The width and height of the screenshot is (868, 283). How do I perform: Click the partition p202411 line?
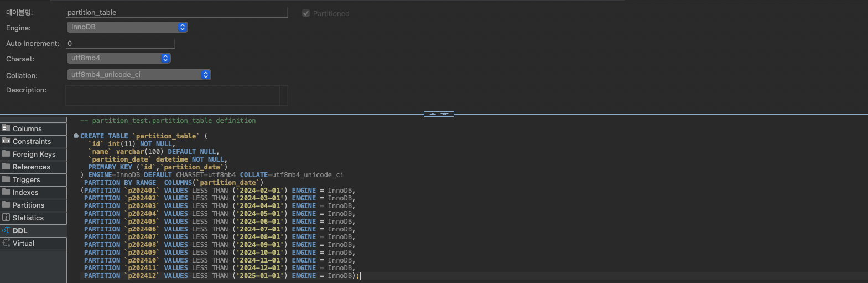(220, 267)
